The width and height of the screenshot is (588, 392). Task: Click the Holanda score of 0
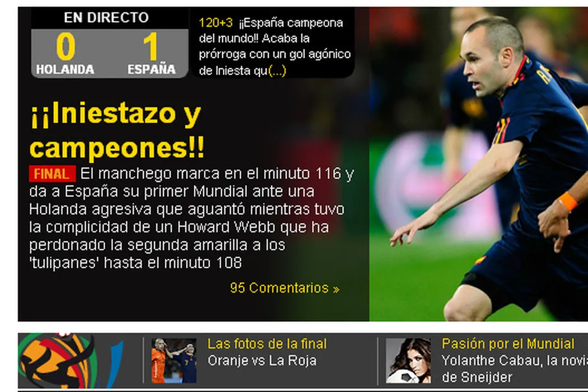[x=66, y=46]
